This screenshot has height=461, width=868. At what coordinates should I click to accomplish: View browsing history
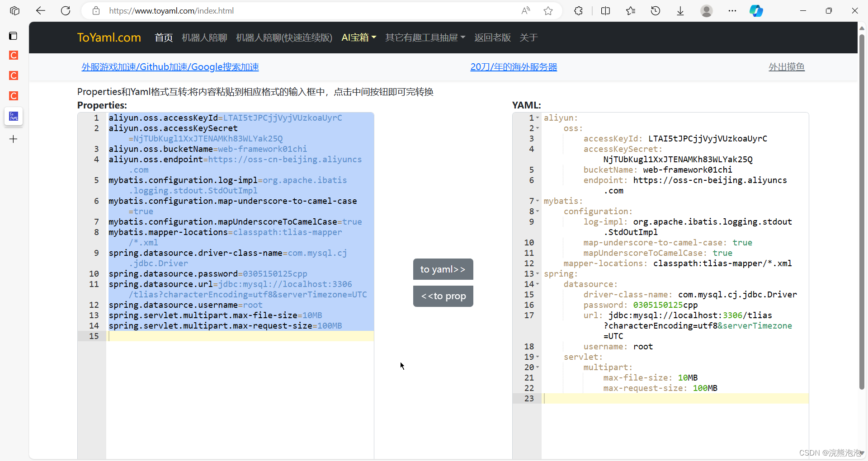coord(656,10)
